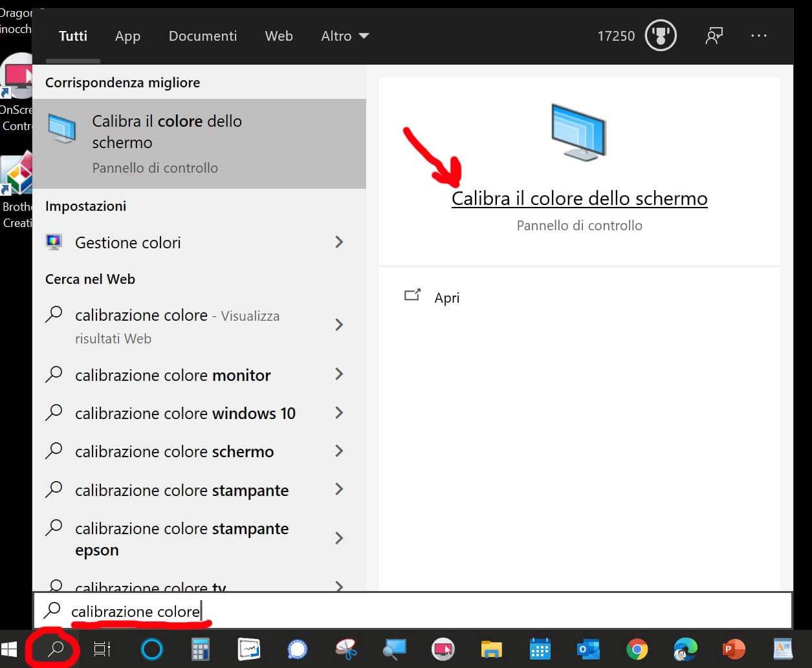Expand calibrazione colore monitor suggestion arrow
812x668 pixels.
tap(339, 374)
